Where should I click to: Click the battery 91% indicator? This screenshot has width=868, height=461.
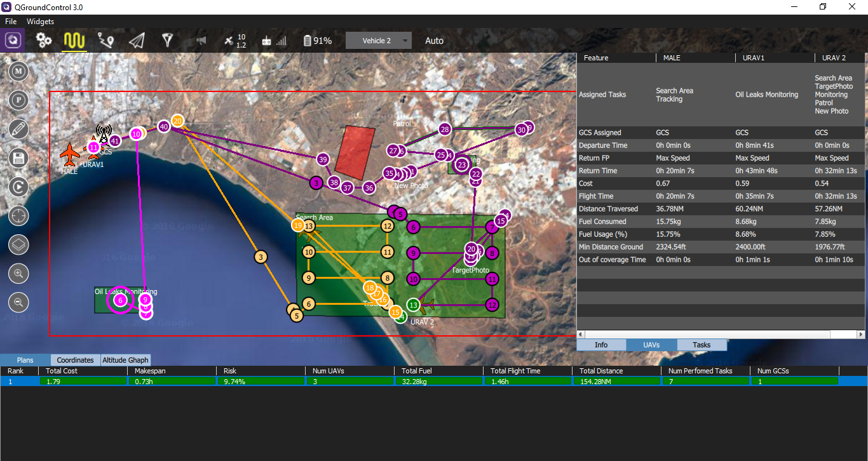[317, 41]
